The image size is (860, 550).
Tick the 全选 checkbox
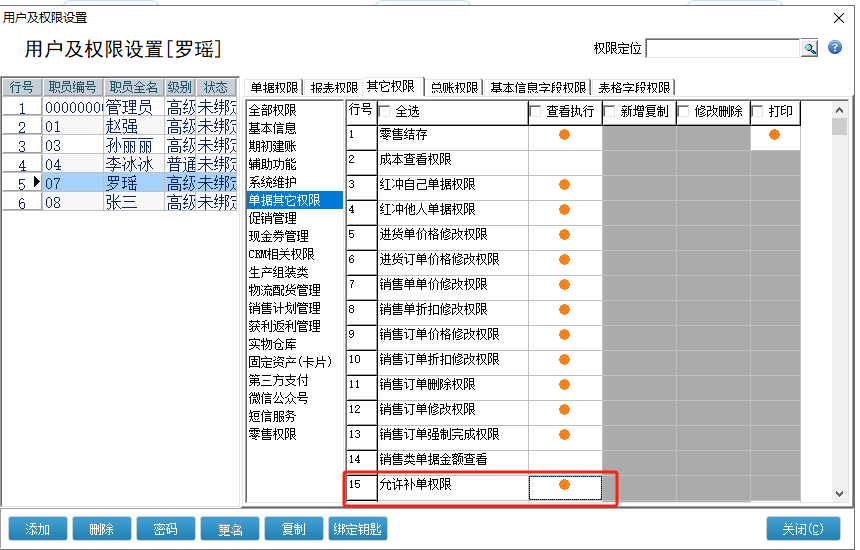[x=385, y=112]
